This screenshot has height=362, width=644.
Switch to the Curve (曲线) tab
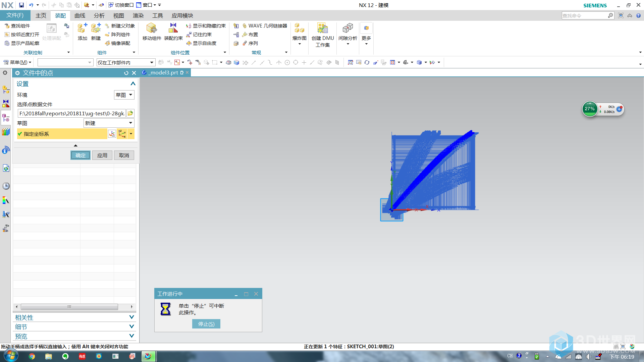point(80,15)
